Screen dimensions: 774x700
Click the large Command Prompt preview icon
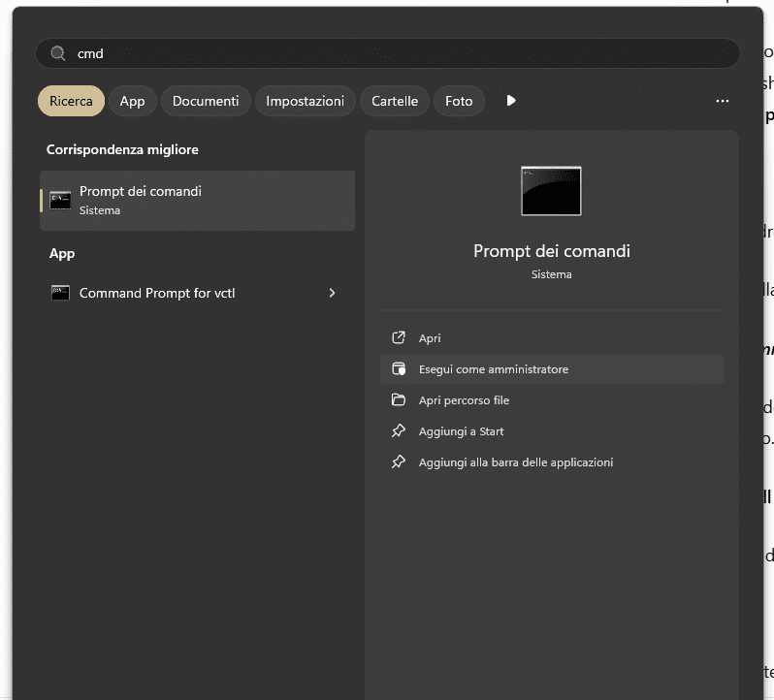click(x=551, y=191)
